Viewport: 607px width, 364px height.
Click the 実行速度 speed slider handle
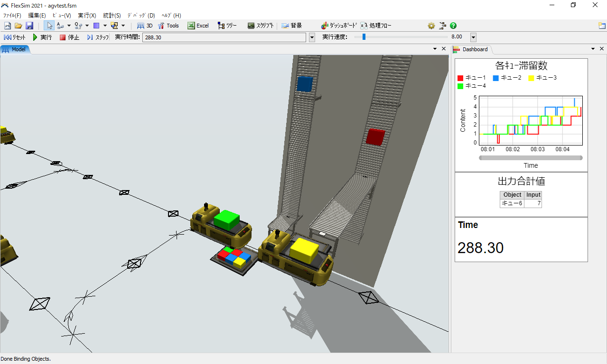point(364,37)
